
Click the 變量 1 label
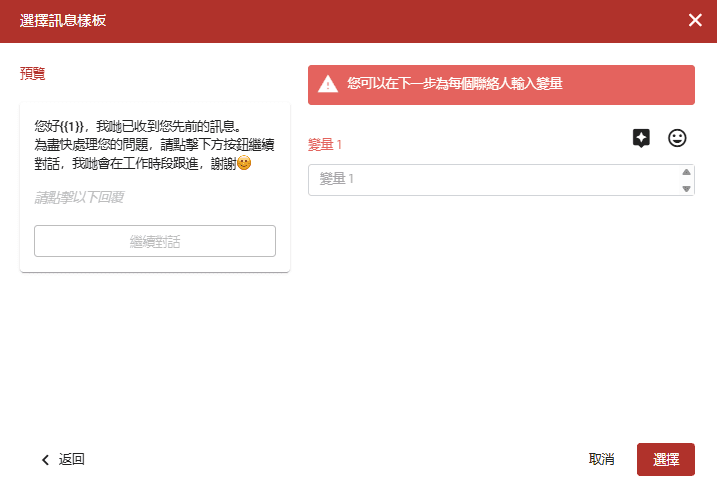coord(325,144)
